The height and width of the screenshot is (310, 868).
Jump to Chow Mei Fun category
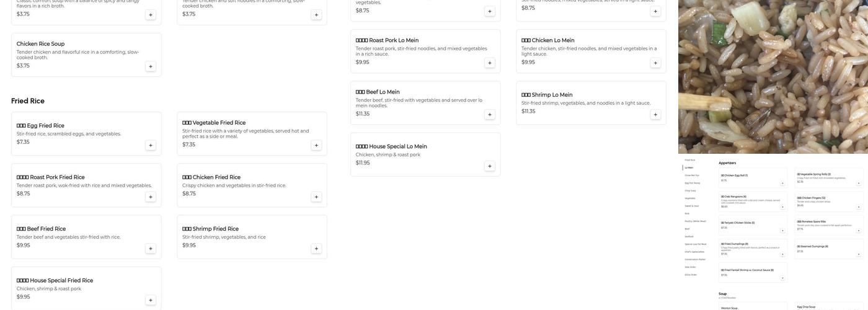[x=691, y=175]
